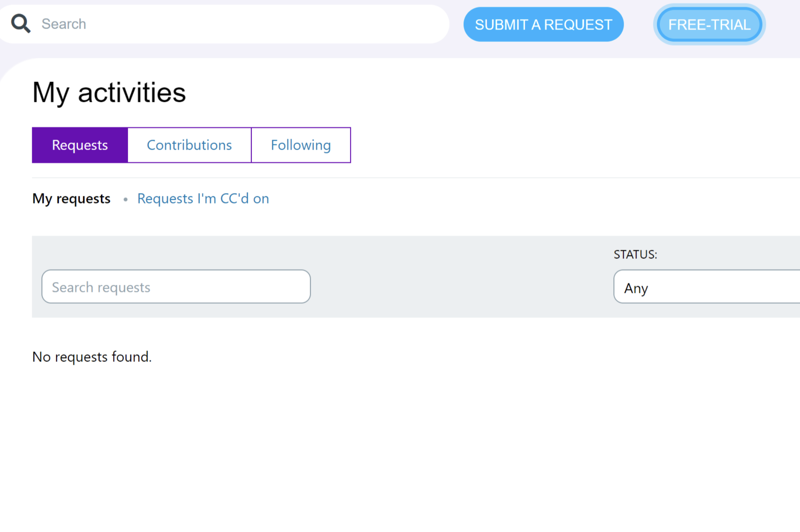Switch to the Contributions tab
The image size is (800, 532).
coord(189,145)
